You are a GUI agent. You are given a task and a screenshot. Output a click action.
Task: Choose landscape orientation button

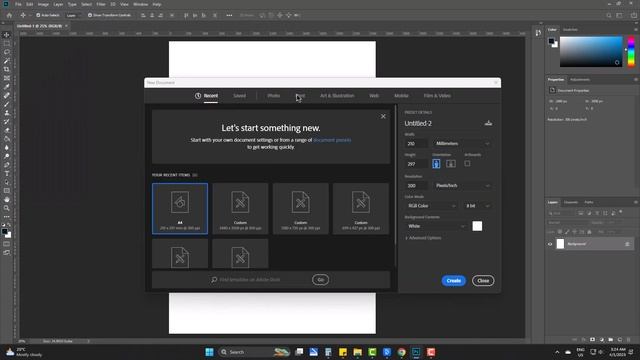pos(451,164)
